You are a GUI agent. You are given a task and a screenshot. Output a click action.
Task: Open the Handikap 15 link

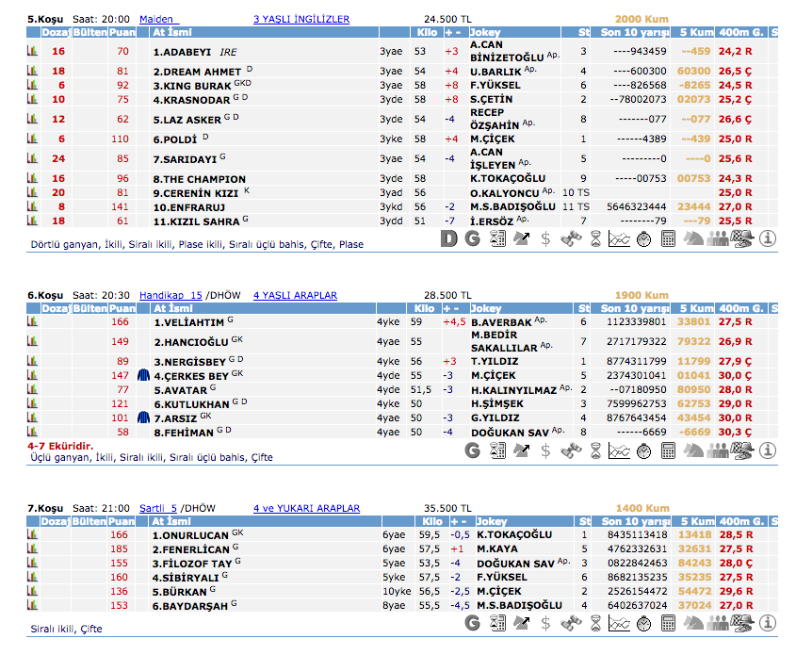171,295
